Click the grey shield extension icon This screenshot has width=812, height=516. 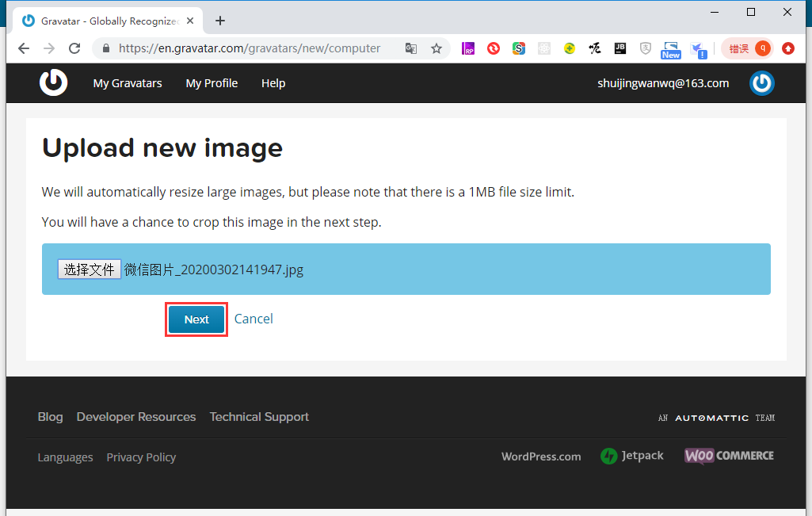[x=646, y=48]
